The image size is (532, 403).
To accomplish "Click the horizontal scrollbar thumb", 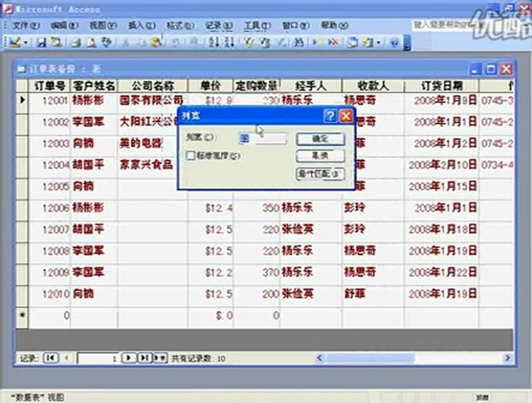I will click(x=370, y=358).
